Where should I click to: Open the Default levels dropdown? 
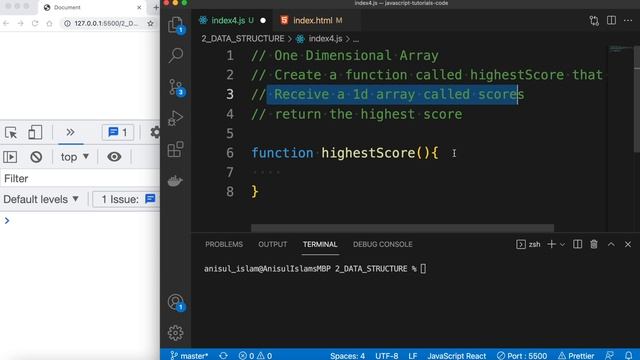41,199
